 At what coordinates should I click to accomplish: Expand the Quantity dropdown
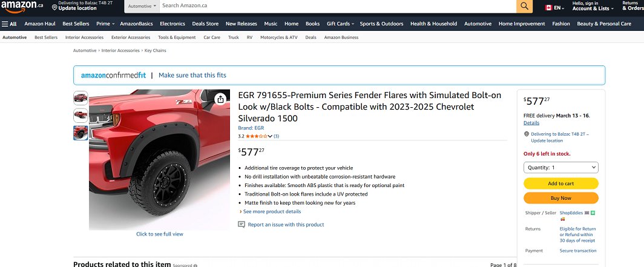[x=560, y=167]
